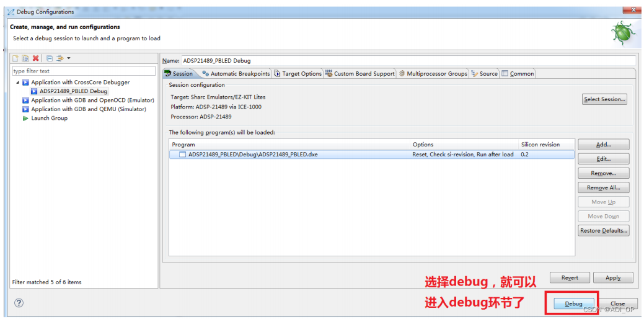Switch to the Session tab
Image resolution: width=644 pixels, height=319 pixels.
point(179,74)
